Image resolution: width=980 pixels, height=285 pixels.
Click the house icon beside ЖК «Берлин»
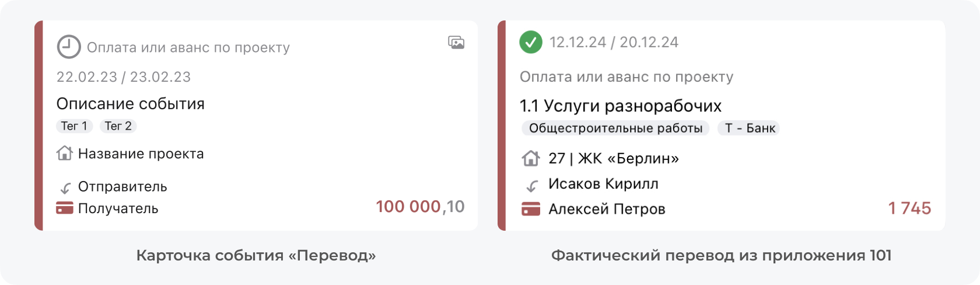(x=530, y=158)
